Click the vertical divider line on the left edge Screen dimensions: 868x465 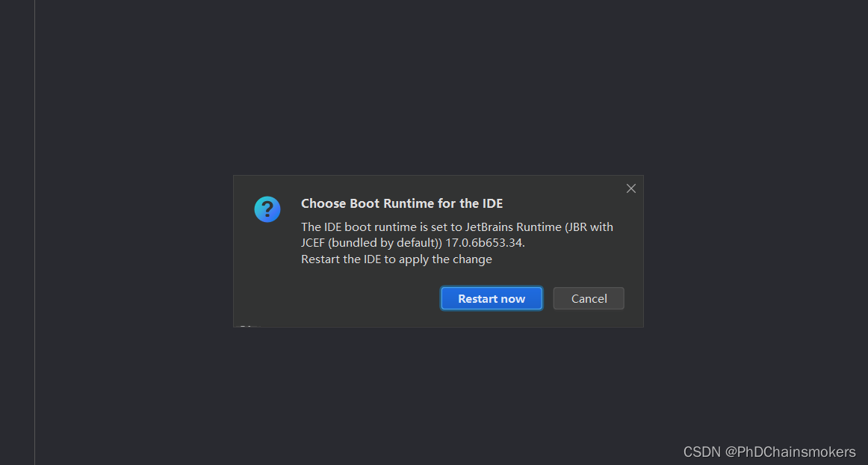click(34, 232)
